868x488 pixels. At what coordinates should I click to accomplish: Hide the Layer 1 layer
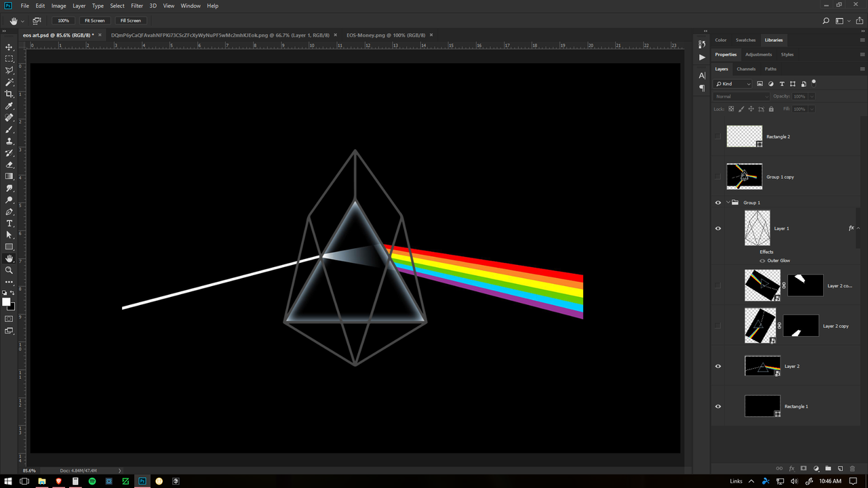pyautogui.click(x=717, y=228)
